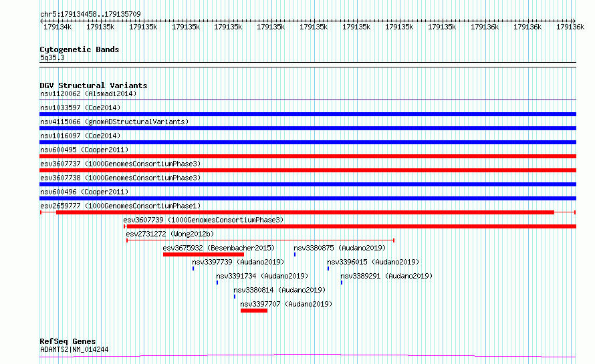Click the esv3675932 (Besenbacher2015) label

[219, 248]
